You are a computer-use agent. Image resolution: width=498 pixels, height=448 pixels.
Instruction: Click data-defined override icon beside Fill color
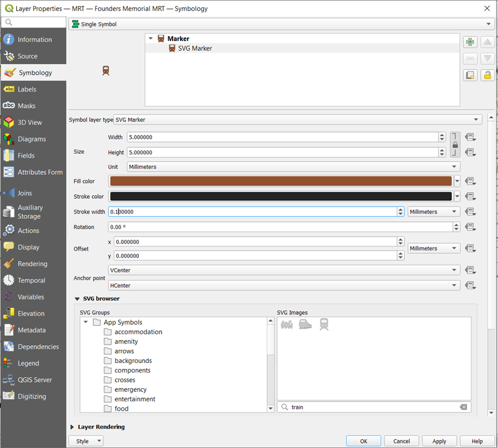point(470,181)
